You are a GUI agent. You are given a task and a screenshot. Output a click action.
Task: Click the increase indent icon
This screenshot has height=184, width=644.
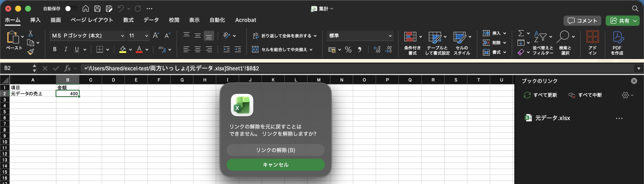[238, 50]
